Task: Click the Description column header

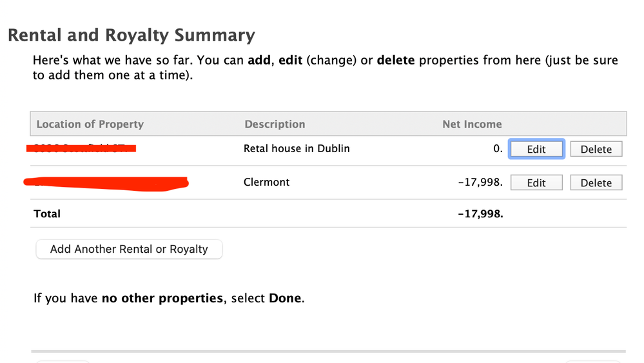Action: point(275,124)
